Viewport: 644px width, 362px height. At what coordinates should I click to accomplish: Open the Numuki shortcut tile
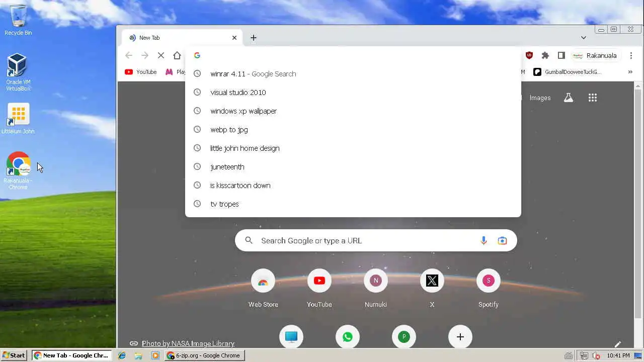pyautogui.click(x=376, y=289)
